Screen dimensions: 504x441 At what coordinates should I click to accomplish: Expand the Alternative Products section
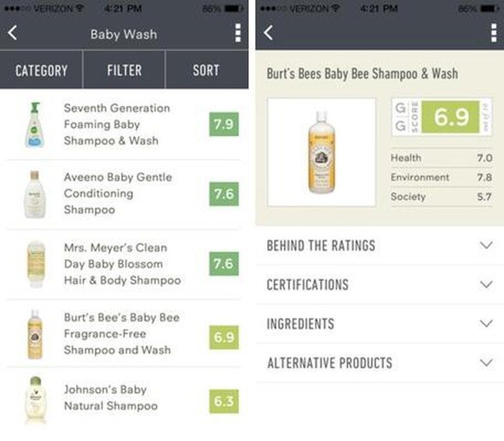[x=380, y=363]
